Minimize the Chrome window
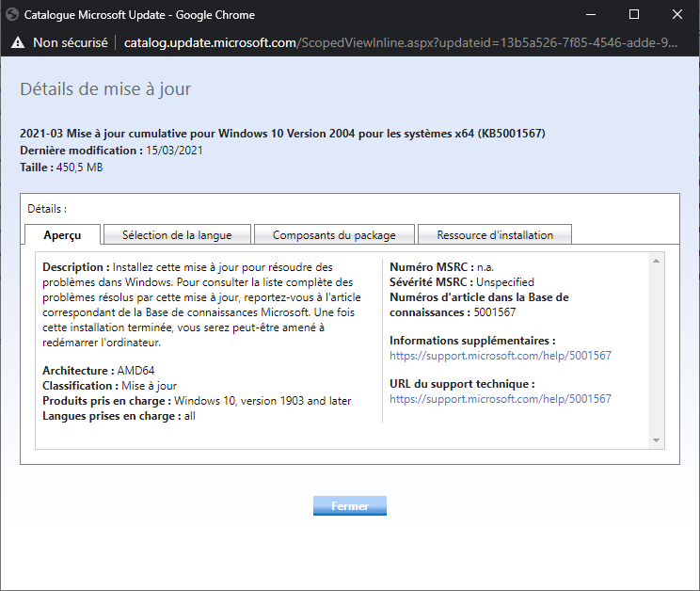 (590, 15)
